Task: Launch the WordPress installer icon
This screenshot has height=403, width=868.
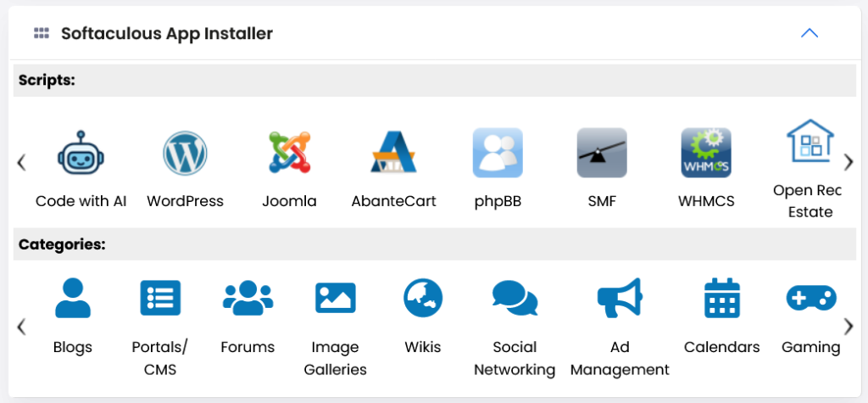Action: pyautogui.click(x=185, y=153)
